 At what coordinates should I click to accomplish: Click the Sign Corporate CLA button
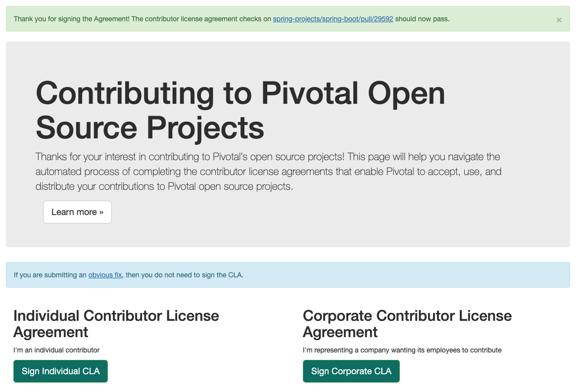(351, 371)
